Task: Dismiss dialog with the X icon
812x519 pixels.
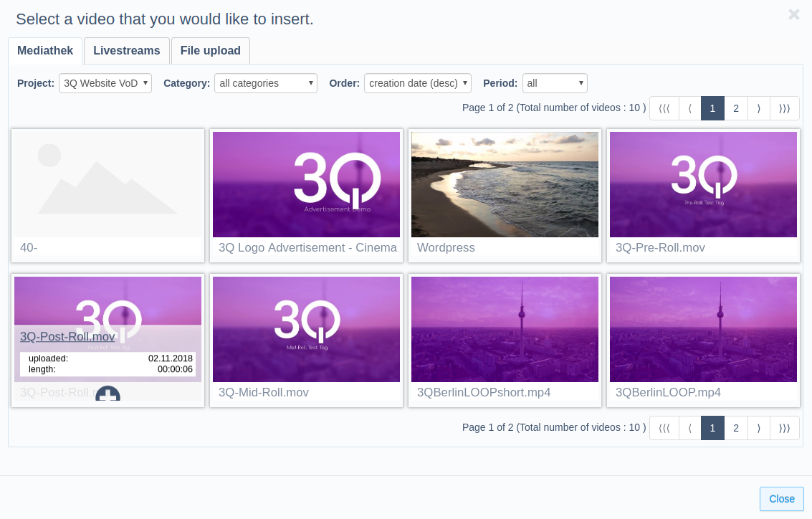Action: click(794, 14)
